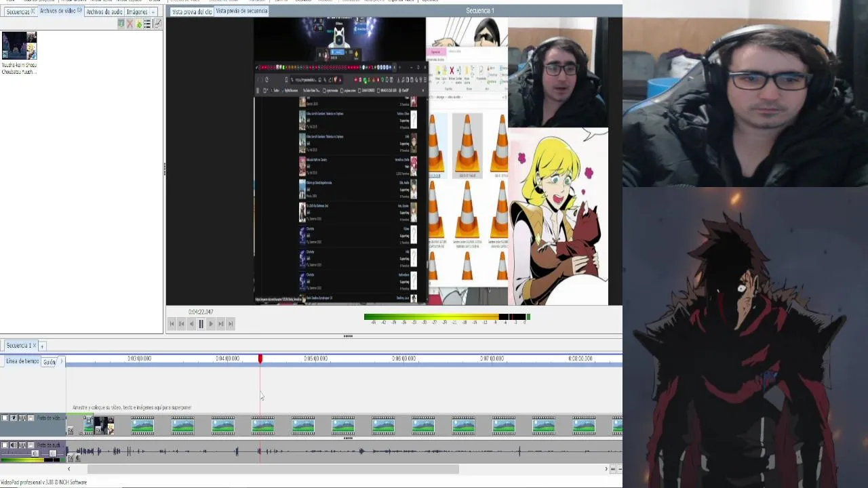The width and height of the screenshot is (868, 488).
Task: Expand arrow next to Guión tab
Action: click(61, 362)
